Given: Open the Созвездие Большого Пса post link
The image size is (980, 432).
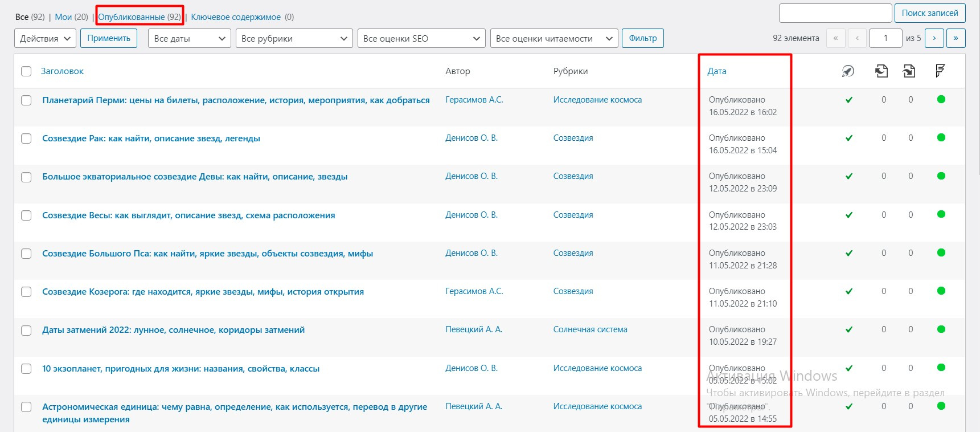Looking at the screenshot, I should click(207, 254).
